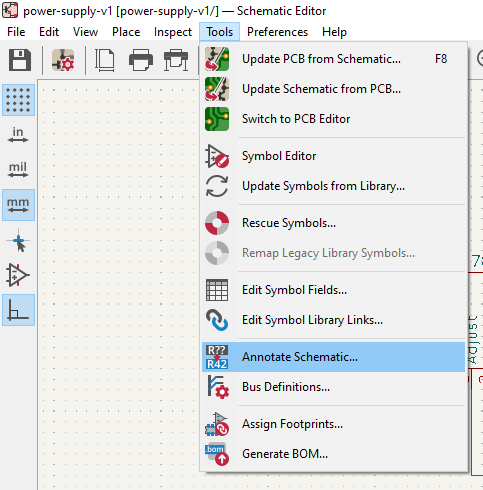Toggle grid dots display

18,100
